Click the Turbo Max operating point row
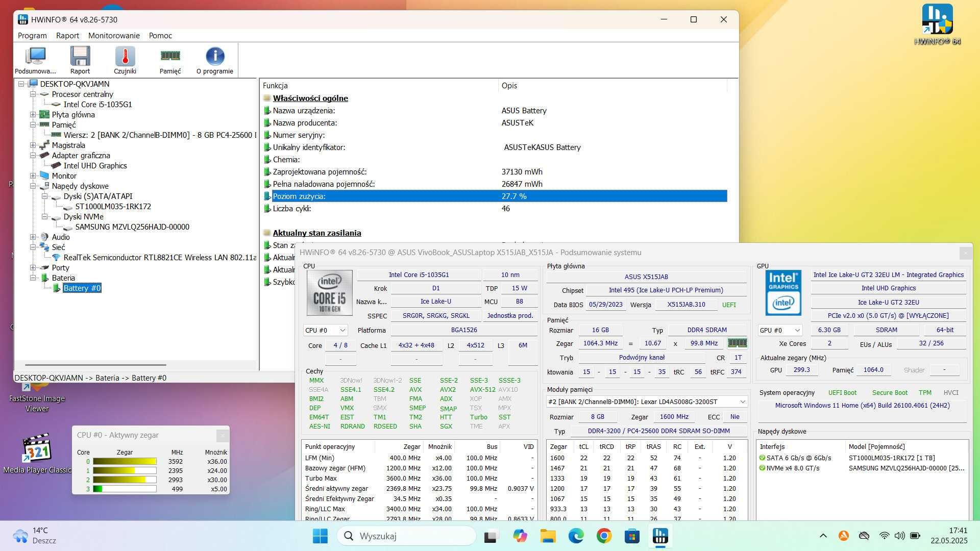The image size is (980, 551). click(419, 478)
